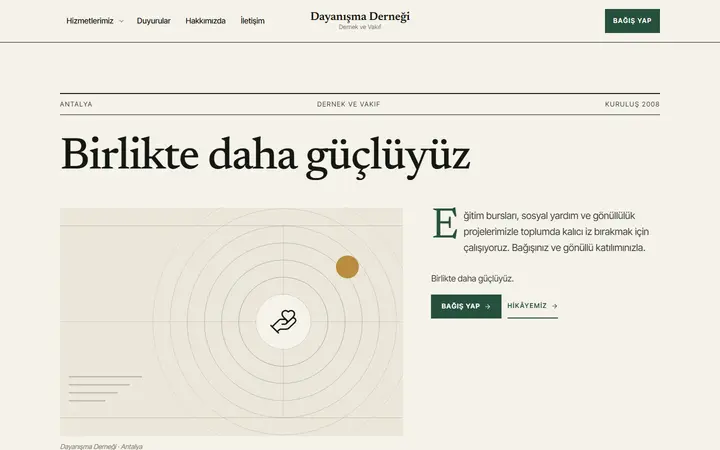Click the arrow icon in hero BAĞIŞ YAP

pyautogui.click(x=488, y=306)
